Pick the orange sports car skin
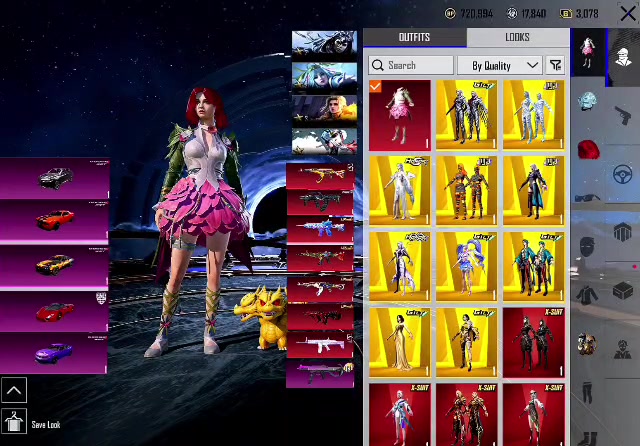 (54, 220)
